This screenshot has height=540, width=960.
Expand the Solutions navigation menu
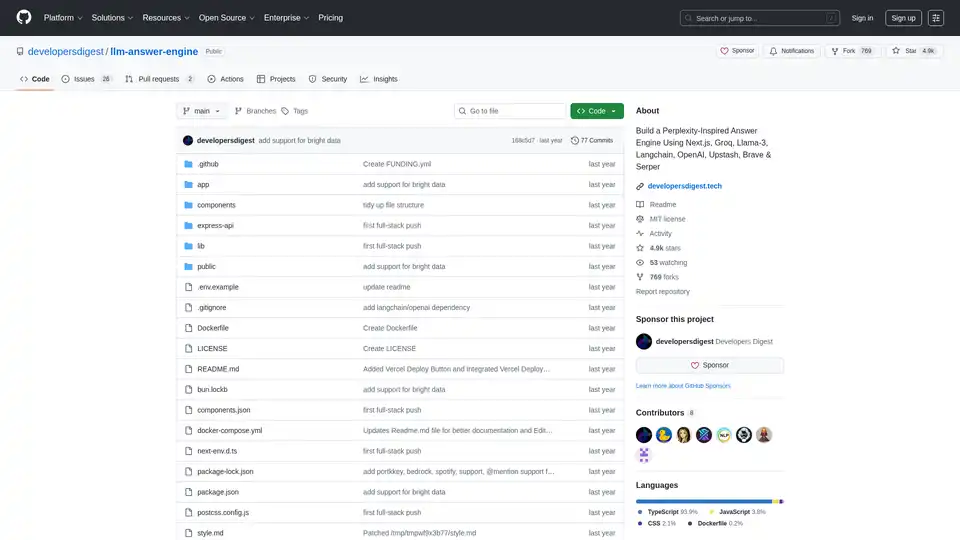tap(112, 18)
